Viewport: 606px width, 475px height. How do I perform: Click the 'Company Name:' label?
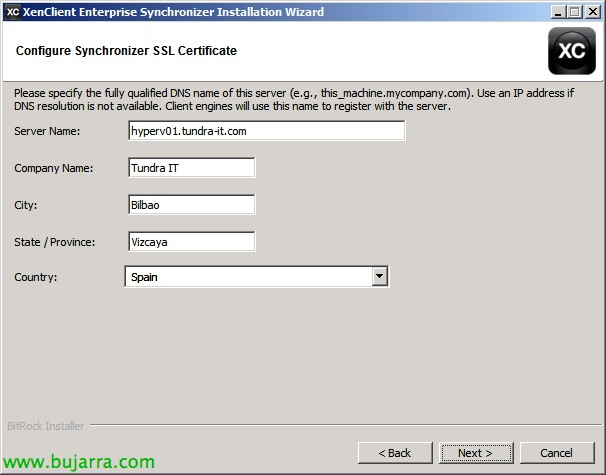[x=54, y=168]
